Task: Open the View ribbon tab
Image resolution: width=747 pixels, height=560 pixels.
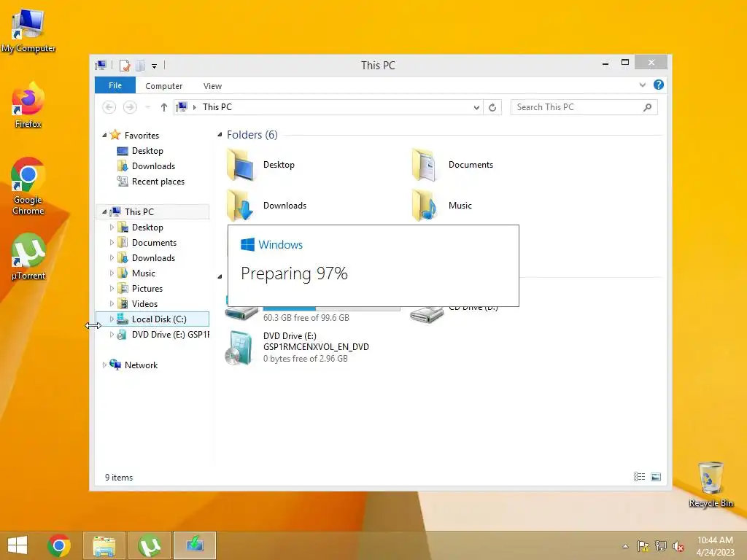Action: click(x=212, y=86)
